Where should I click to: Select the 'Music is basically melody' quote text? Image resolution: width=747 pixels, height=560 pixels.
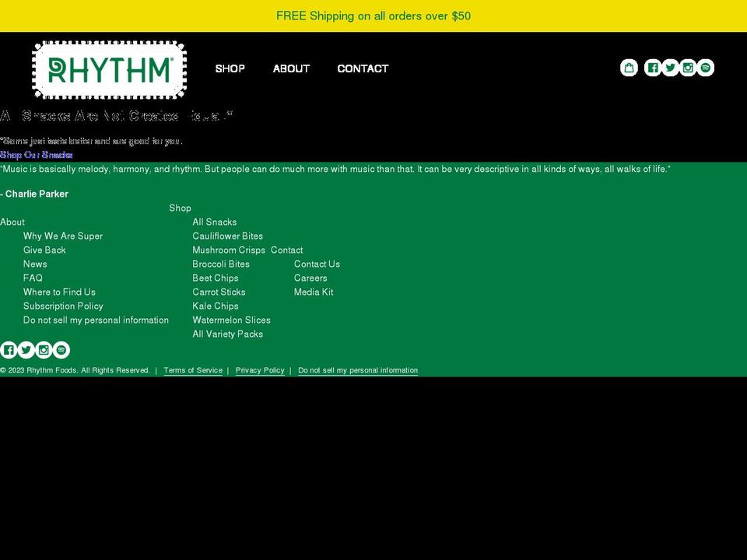335,169
